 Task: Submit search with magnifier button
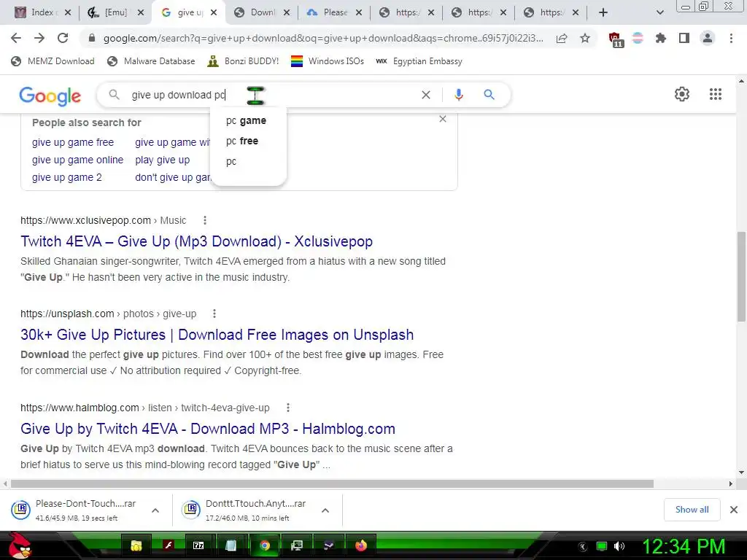tap(489, 95)
